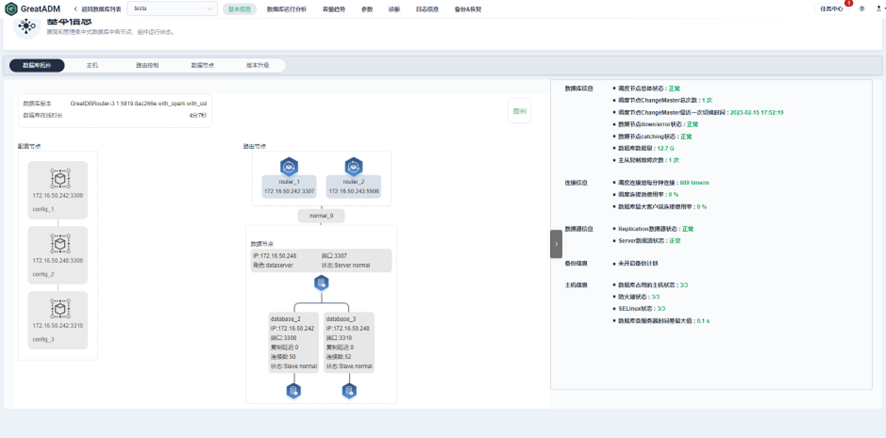The image size is (886, 438).
Task: Click the hexagon icon under database_3
Action: click(x=349, y=391)
